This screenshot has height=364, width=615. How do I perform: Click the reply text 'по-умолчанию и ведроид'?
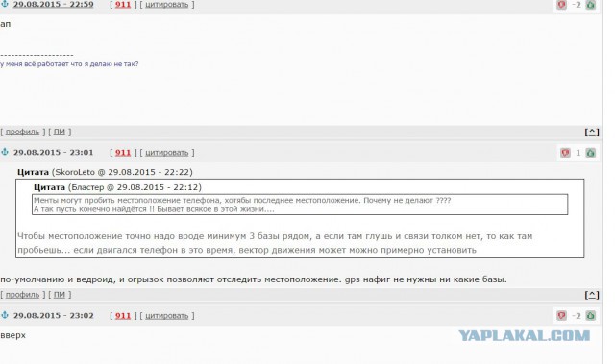click(x=61, y=279)
